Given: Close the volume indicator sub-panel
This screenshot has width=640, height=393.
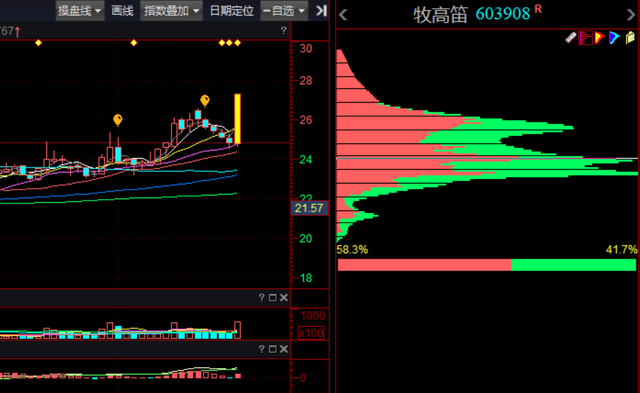Looking at the screenshot, I should click(284, 298).
